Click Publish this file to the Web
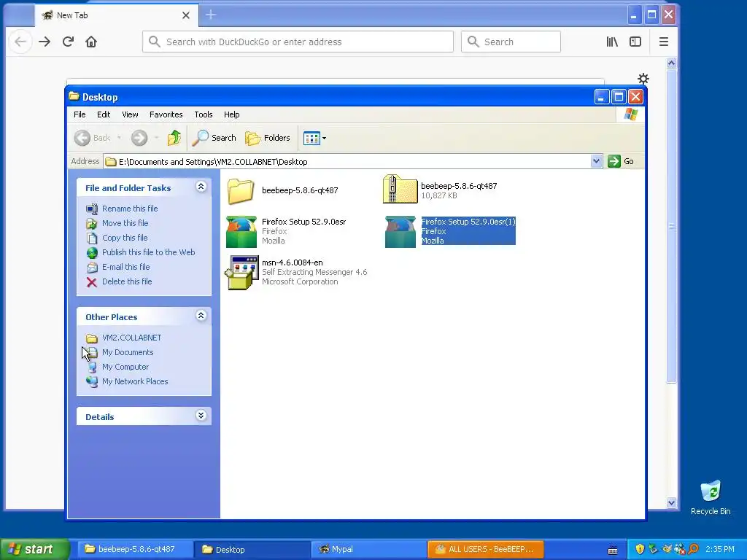 click(148, 252)
